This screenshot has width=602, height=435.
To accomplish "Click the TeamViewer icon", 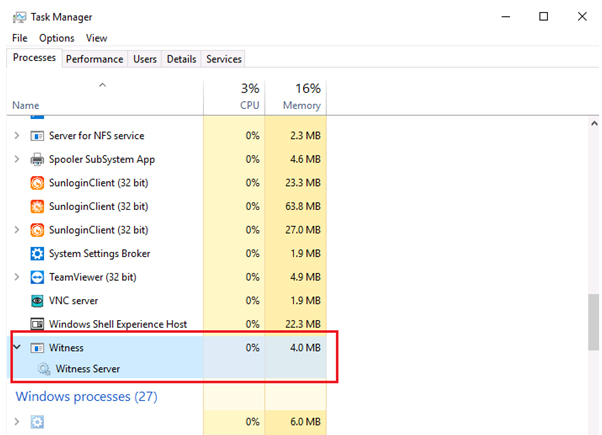I will click(37, 277).
